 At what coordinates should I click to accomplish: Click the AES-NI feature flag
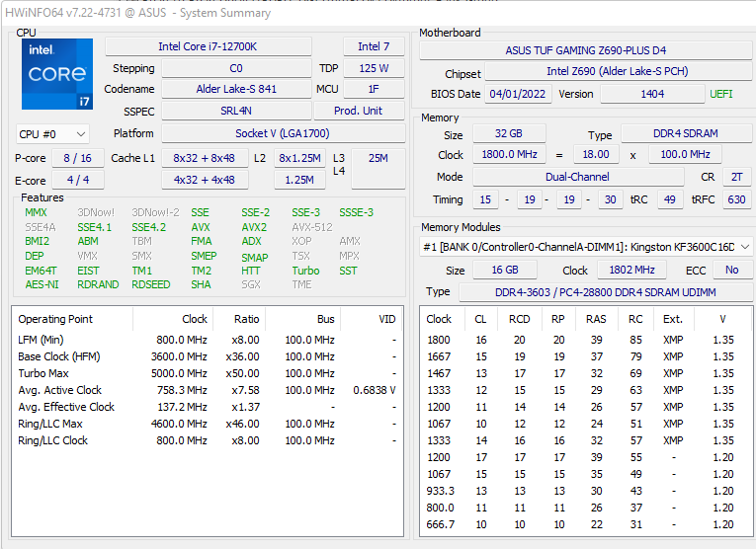click(x=42, y=284)
